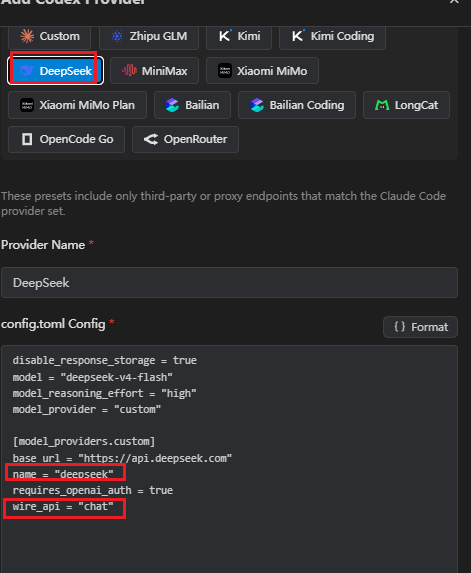Click the orange Custom starburst icon
Screen dimensions: 471x573
(27, 36)
